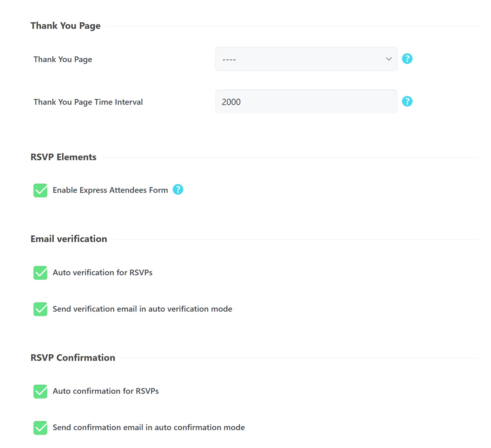
Task: Click the RSVP Elements section heading
Action: (63, 157)
